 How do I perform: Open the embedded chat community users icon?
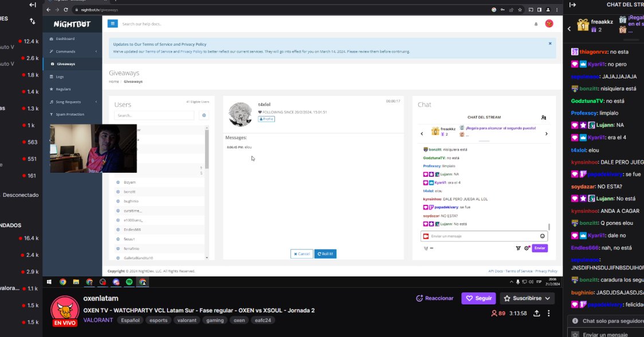tap(543, 118)
